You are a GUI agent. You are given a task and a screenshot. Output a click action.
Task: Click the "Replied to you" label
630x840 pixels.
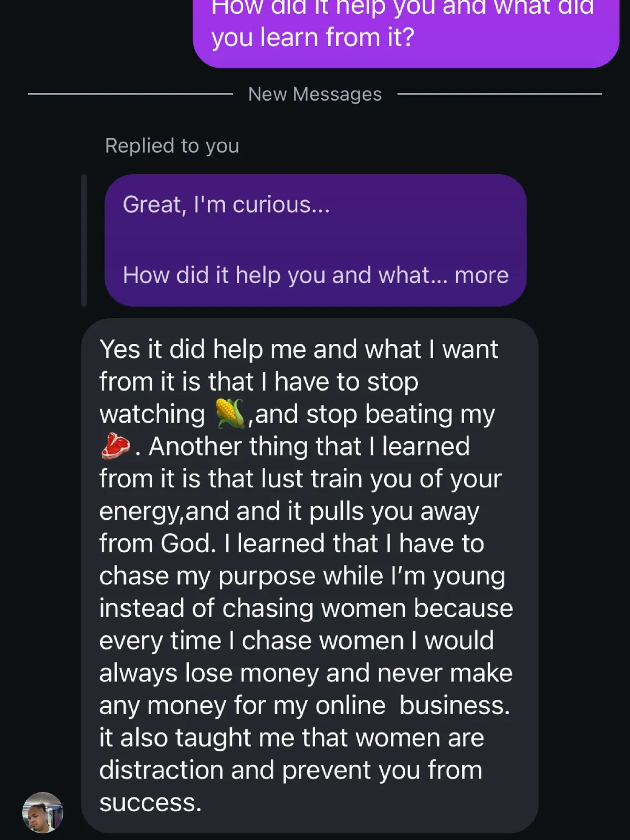(x=172, y=145)
